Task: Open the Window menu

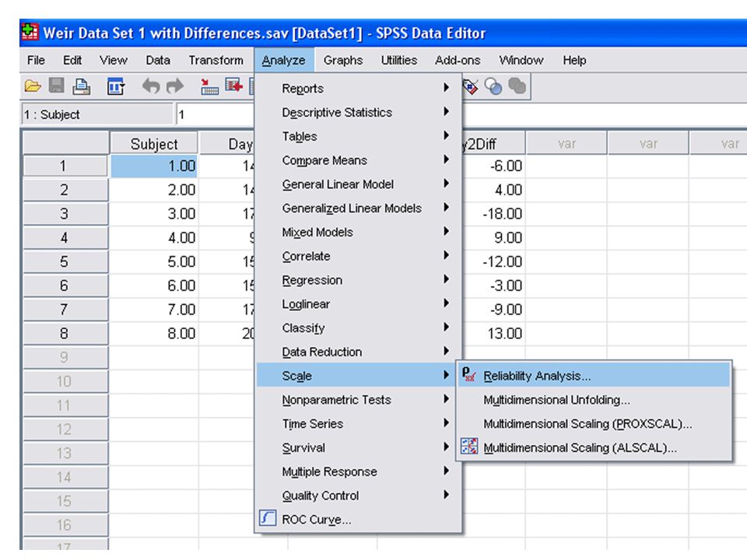Action: tap(521, 61)
